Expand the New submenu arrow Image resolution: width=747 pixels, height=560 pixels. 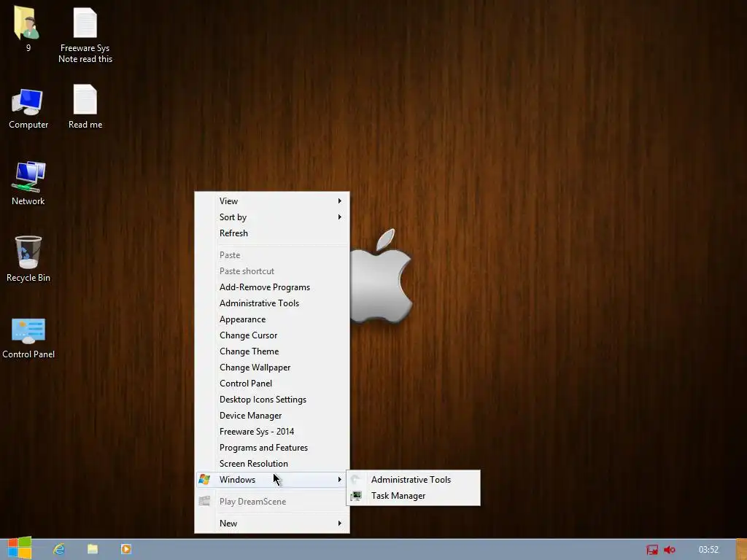[x=340, y=524]
